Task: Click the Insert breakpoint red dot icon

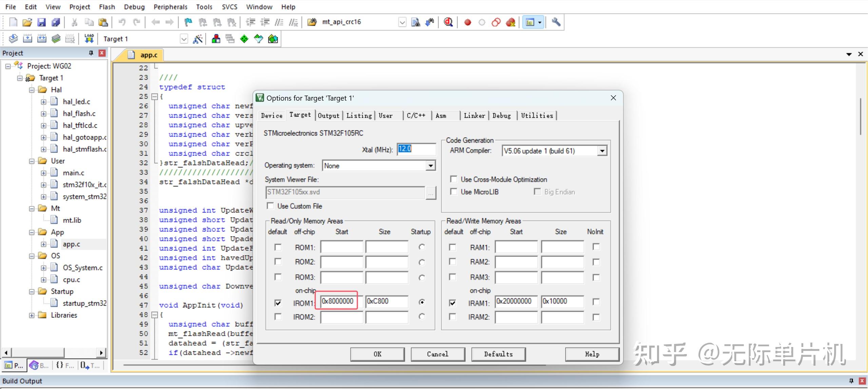Action: [467, 22]
